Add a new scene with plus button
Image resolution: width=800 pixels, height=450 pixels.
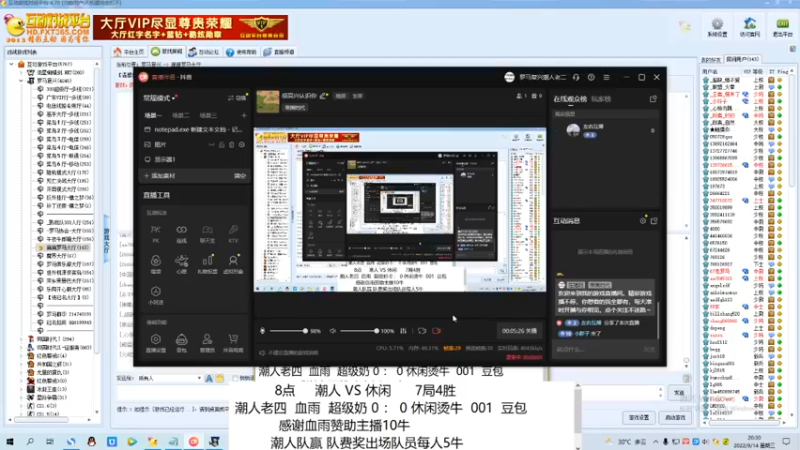(244, 115)
